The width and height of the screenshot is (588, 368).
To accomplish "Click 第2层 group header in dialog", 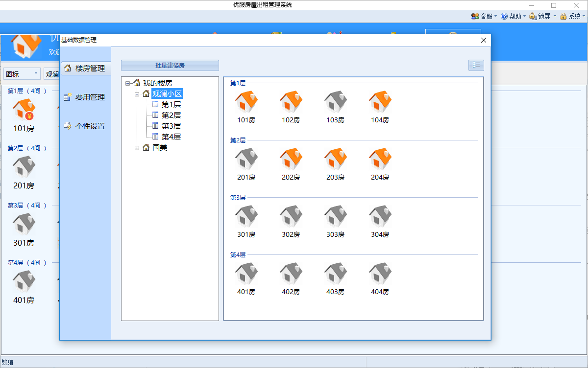I will click(238, 140).
